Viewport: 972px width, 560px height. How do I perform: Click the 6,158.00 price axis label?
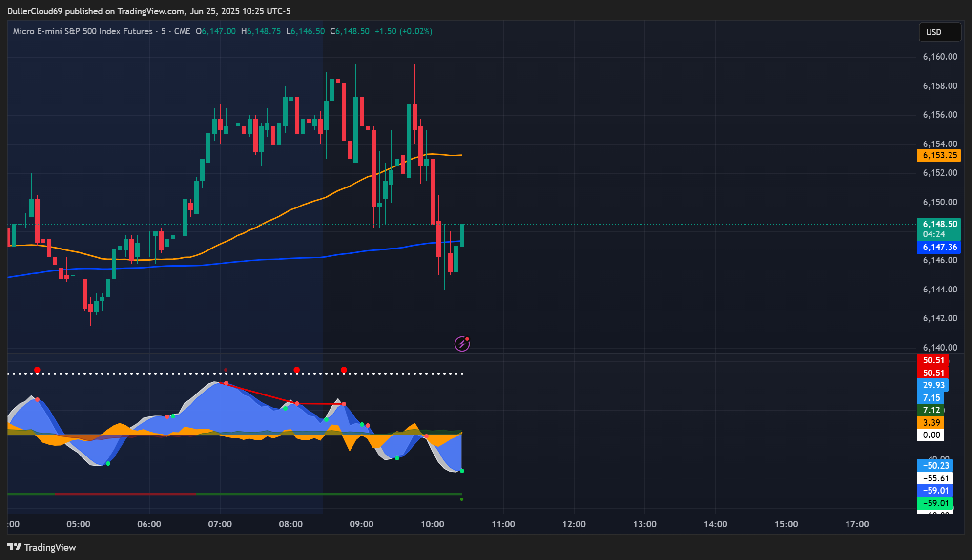(x=940, y=86)
